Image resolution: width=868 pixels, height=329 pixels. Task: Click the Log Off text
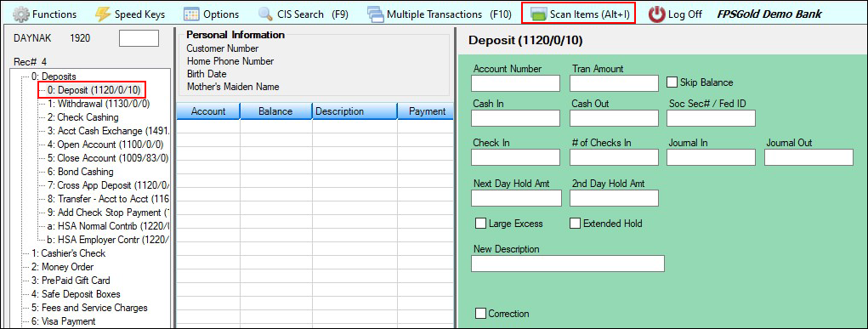click(684, 14)
